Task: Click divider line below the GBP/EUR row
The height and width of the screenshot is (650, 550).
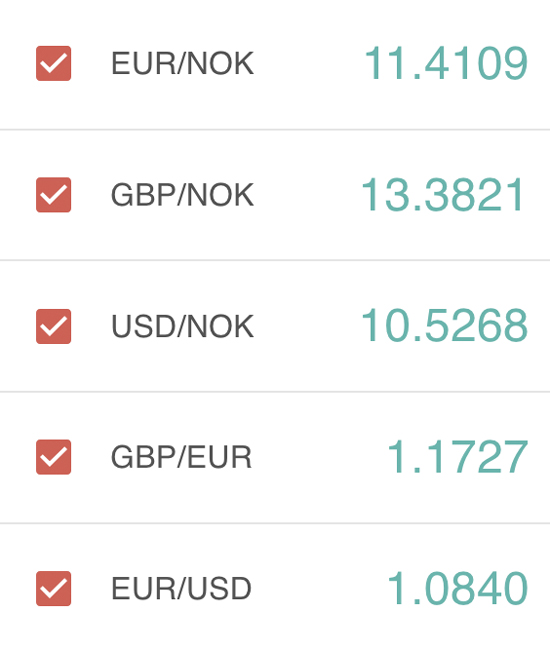Action: (x=275, y=523)
